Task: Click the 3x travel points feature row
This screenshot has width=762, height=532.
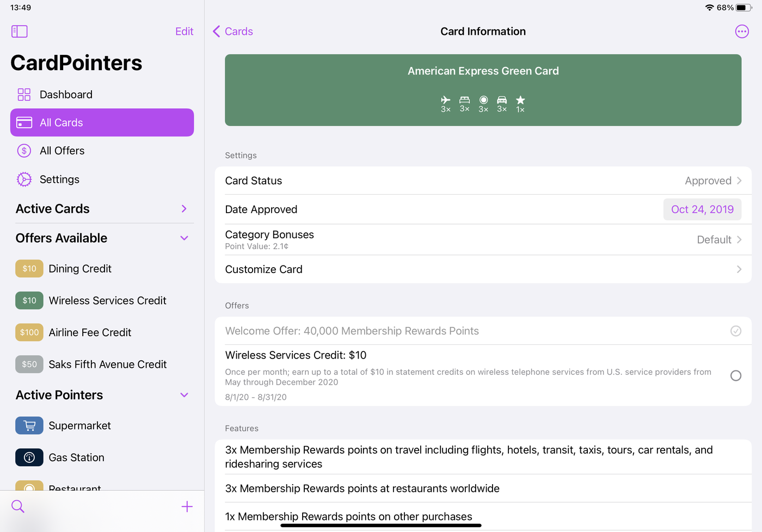Action: click(483, 457)
